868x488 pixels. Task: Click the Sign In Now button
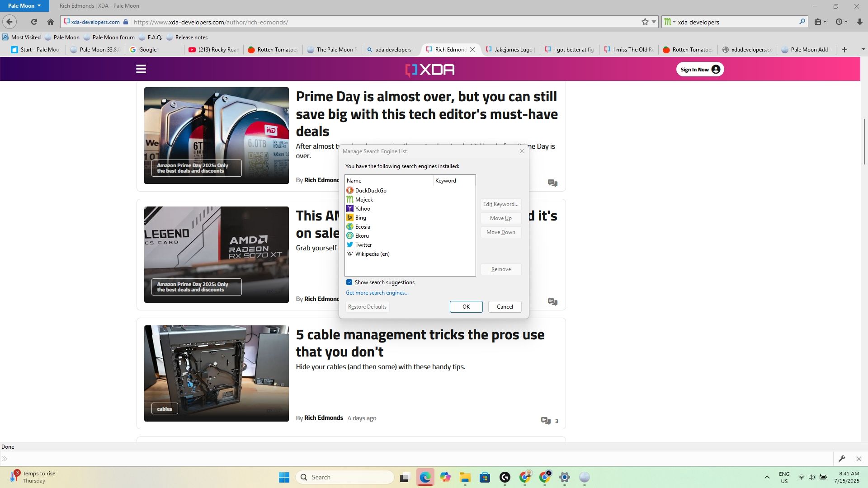coord(700,69)
